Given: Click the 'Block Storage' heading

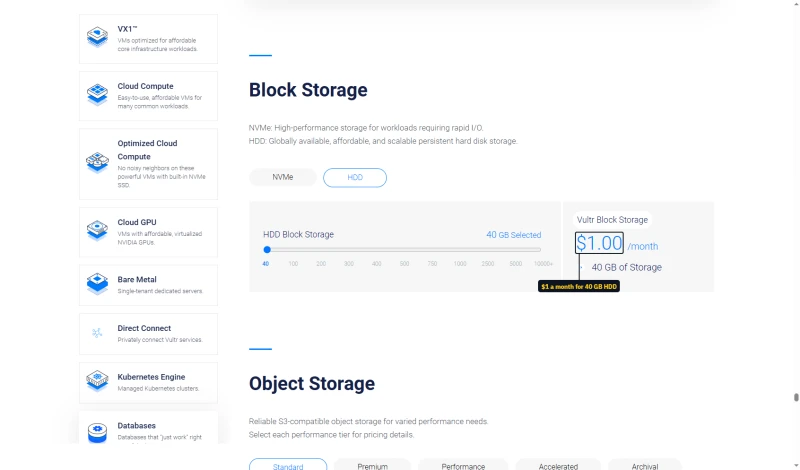Looking at the screenshot, I should [308, 90].
